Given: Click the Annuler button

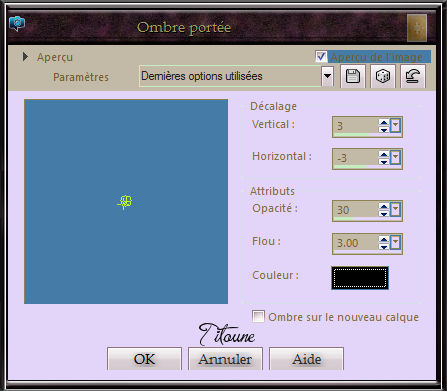Looking at the screenshot, I should pyautogui.click(x=225, y=359).
